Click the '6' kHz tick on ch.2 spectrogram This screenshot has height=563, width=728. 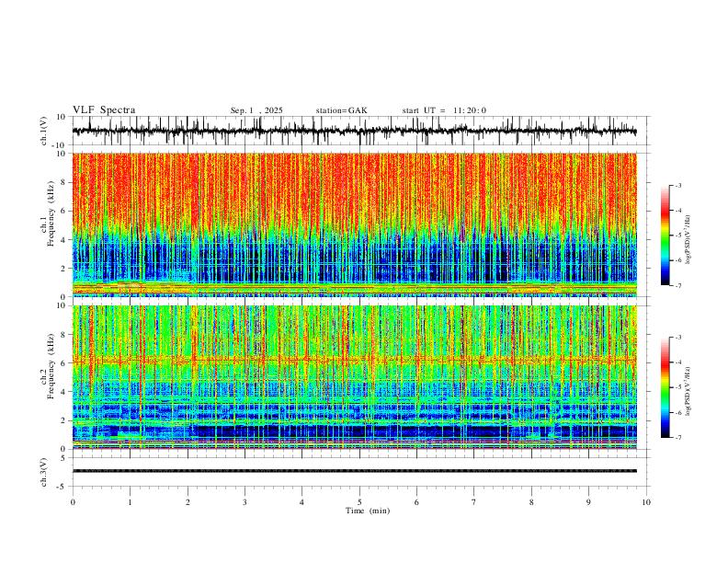pos(64,363)
